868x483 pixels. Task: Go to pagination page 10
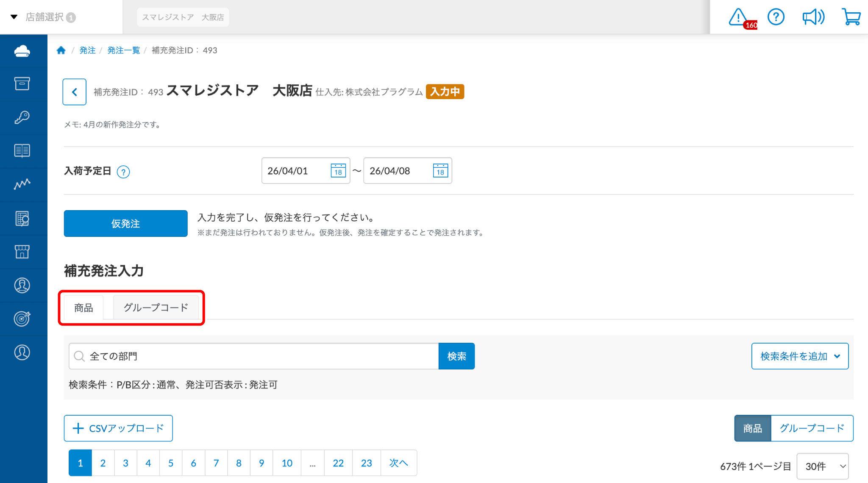[x=287, y=463]
